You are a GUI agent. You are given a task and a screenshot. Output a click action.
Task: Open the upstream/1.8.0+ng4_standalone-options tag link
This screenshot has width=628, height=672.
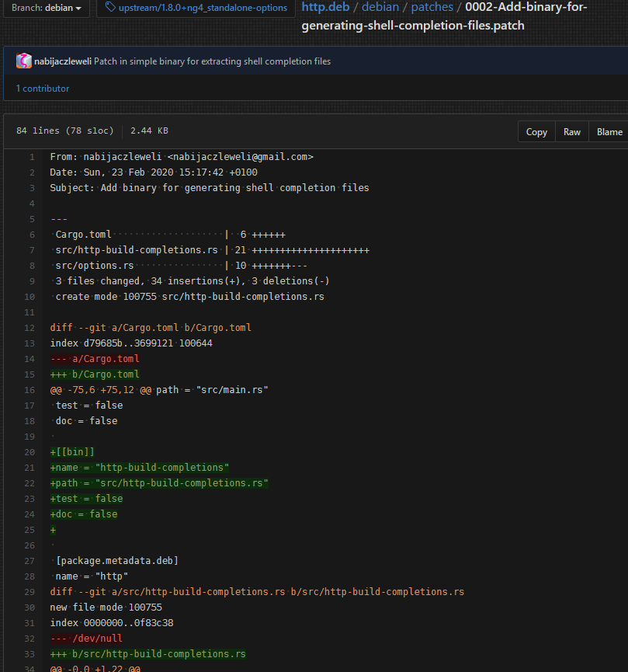pos(203,8)
